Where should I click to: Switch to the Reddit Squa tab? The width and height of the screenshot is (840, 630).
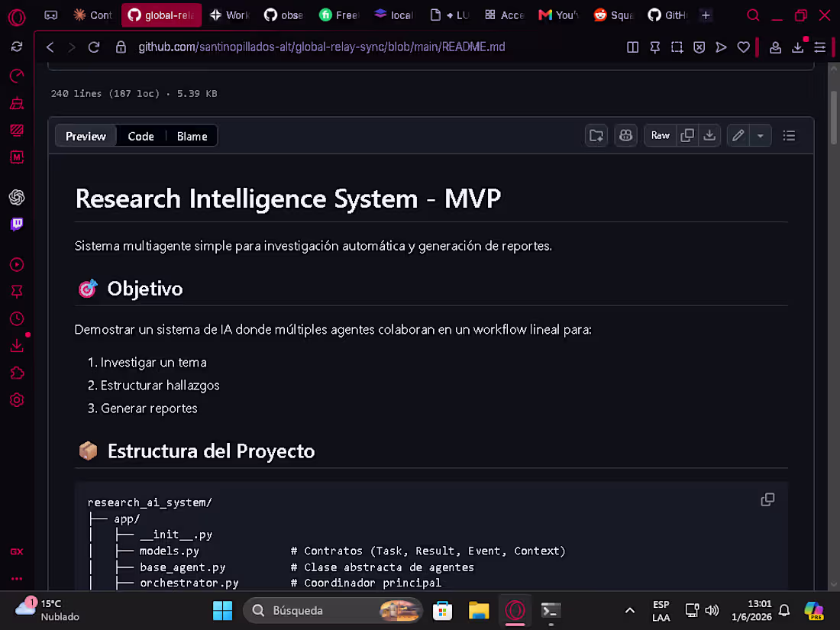click(x=613, y=15)
